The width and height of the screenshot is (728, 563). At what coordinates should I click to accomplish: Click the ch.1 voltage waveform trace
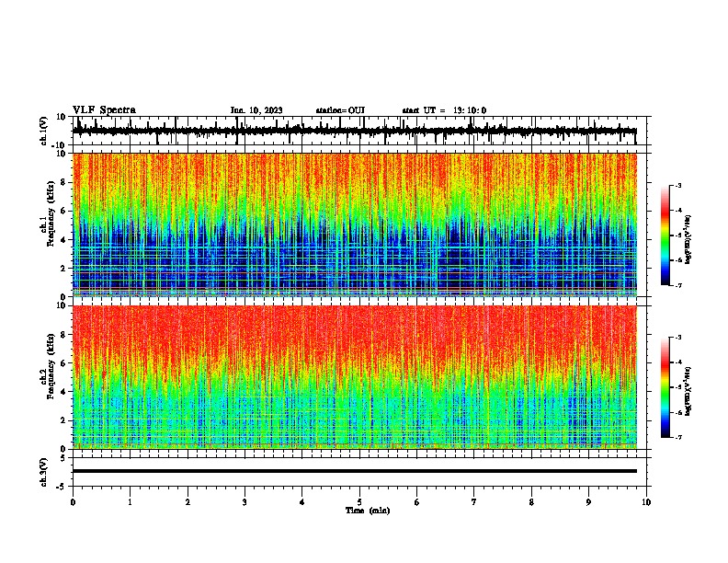tap(354, 132)
